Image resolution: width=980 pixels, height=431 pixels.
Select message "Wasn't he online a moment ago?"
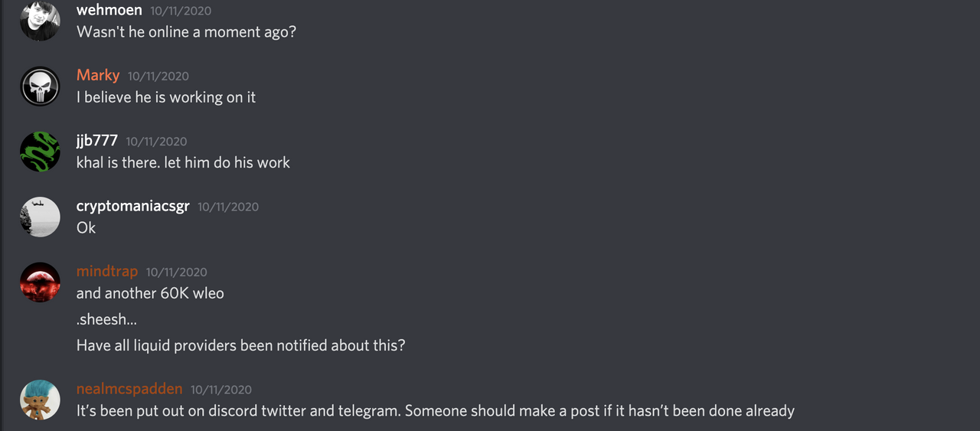(x=186, y=32)
